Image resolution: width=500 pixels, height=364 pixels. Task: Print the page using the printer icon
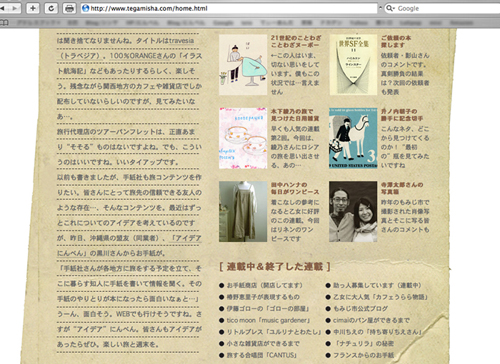[69, 8]
